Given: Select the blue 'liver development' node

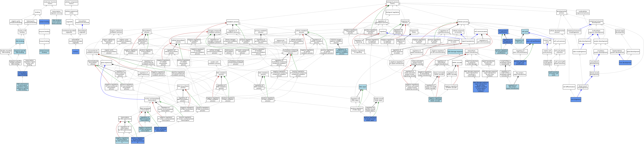Looking at the screenshot, I should (x=625, y=63).
